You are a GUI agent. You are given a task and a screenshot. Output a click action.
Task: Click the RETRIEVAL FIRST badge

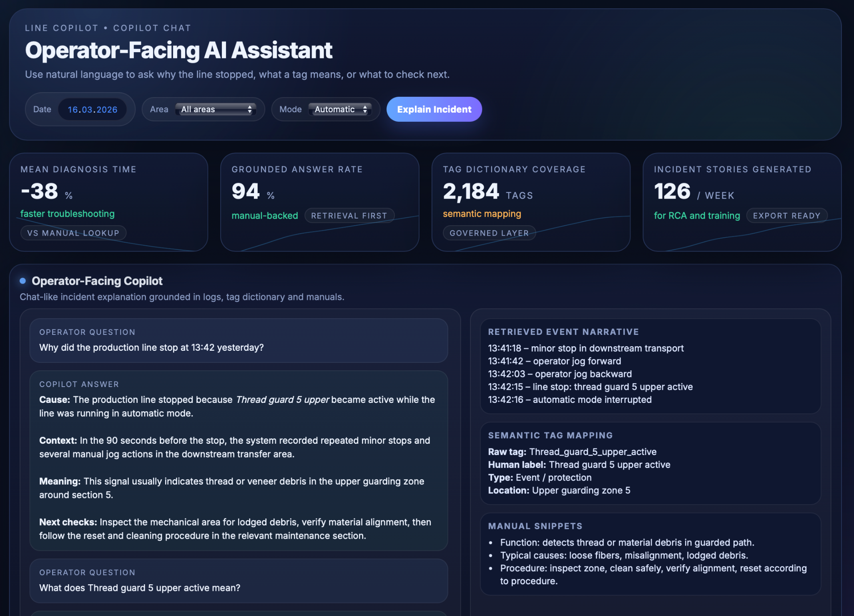coord(349,216)
